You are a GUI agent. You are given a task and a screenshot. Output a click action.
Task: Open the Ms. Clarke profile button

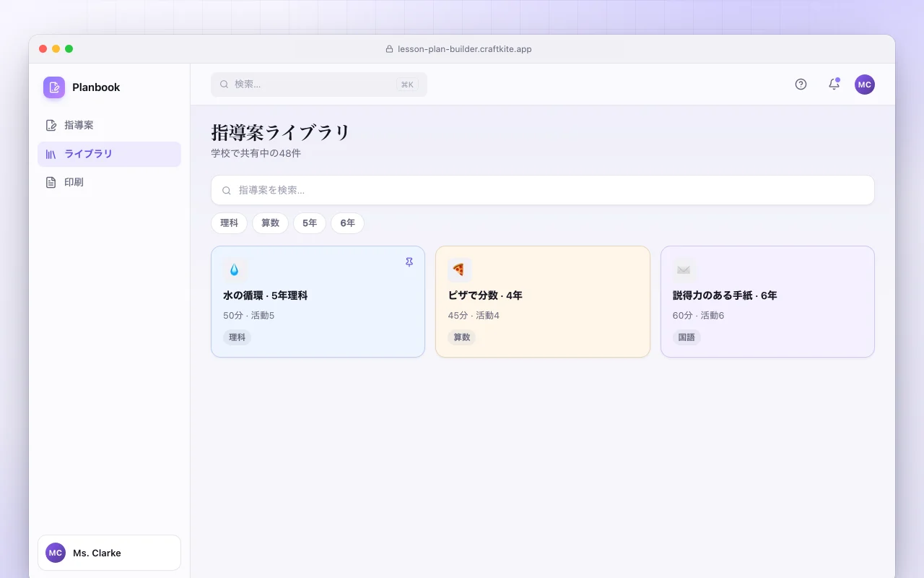click(x=109, y=553)
